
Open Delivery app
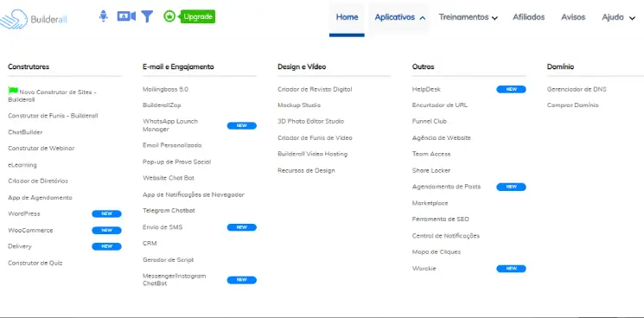pyautogui.click(x=20, y=246)
